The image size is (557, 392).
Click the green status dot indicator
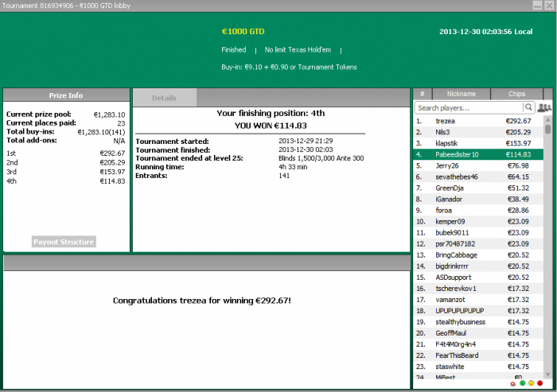point(521,383)
